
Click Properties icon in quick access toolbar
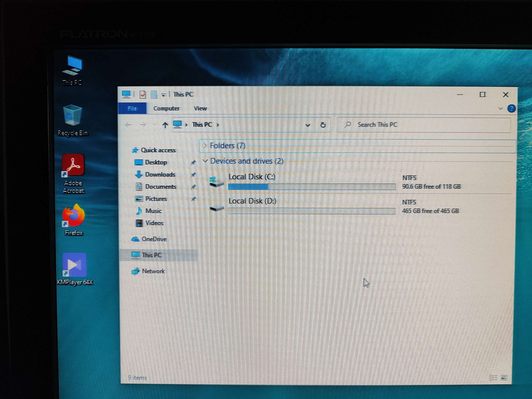[143, 95]
